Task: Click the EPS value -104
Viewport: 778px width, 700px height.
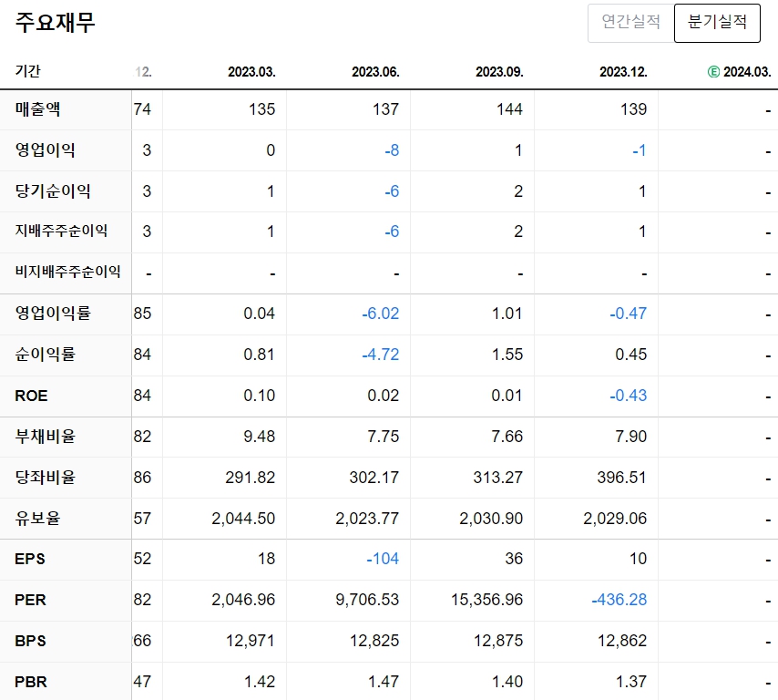Action: 383,559
